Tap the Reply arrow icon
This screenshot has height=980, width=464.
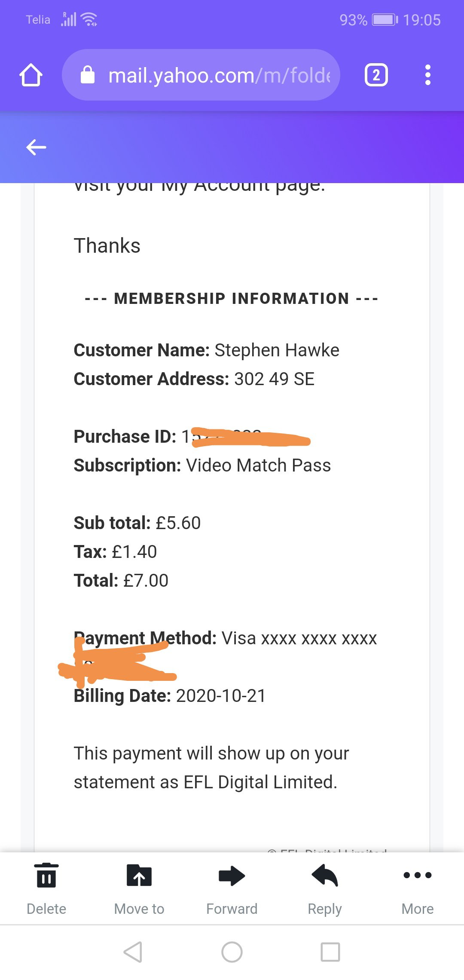[x=325, y=876]
